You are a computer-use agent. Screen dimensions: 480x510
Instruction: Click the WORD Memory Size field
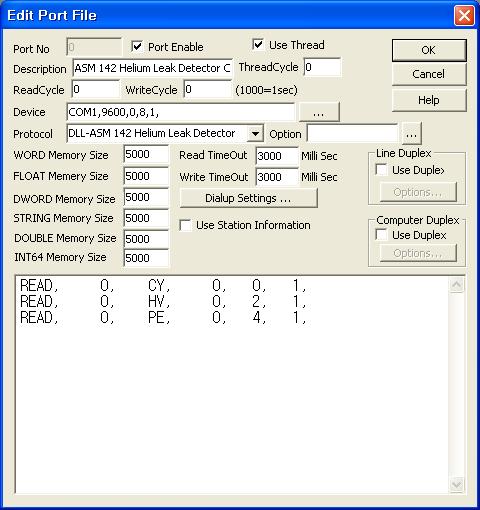[146, 154]
